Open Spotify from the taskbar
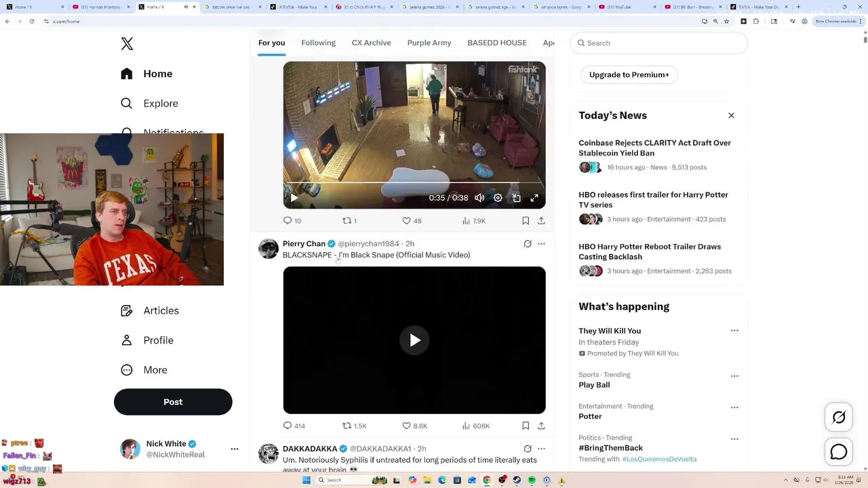This screenshot has width=868, height=488. pyautogui.click(x=532, y=480)
